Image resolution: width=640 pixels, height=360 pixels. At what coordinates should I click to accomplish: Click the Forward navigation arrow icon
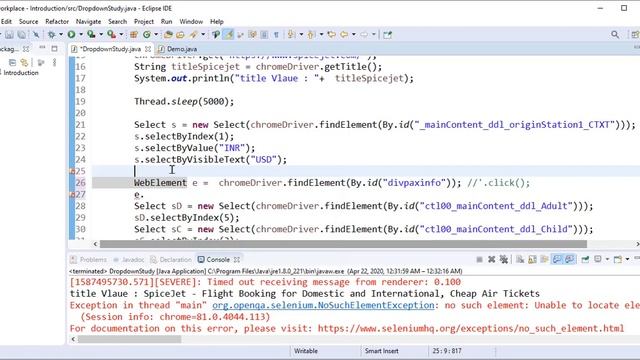point(364,35)
